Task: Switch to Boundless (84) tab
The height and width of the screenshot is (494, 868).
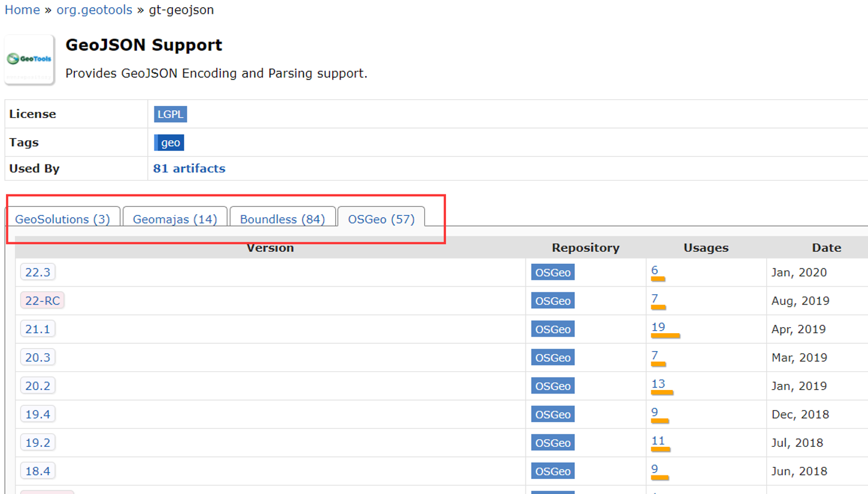Action: pos(283,219)
